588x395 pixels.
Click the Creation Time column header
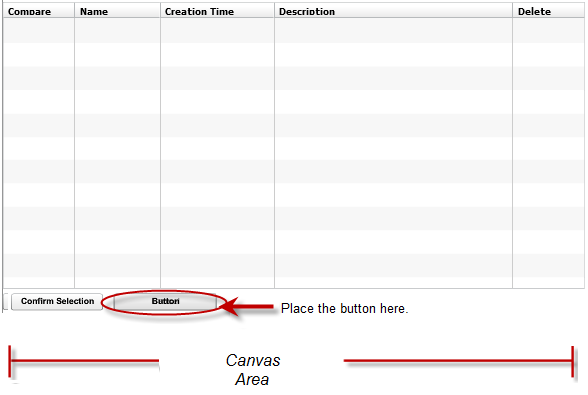pos(218,11)
